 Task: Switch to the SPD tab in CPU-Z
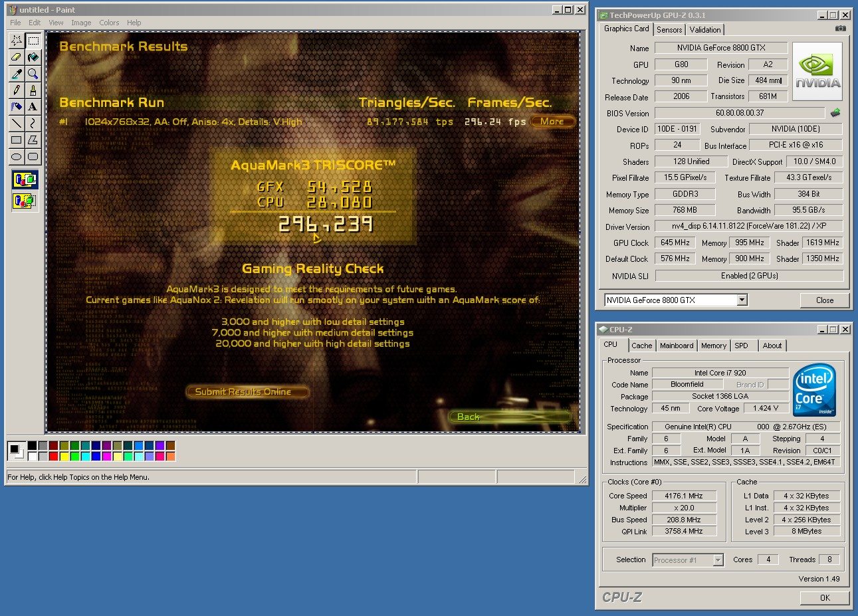click(742, 346)
